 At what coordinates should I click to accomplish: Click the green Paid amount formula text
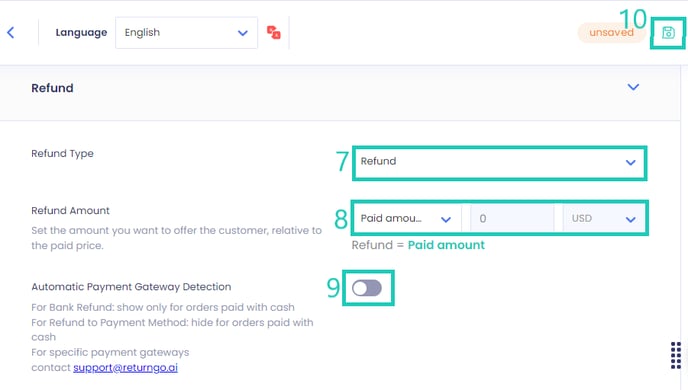point(446,245)
